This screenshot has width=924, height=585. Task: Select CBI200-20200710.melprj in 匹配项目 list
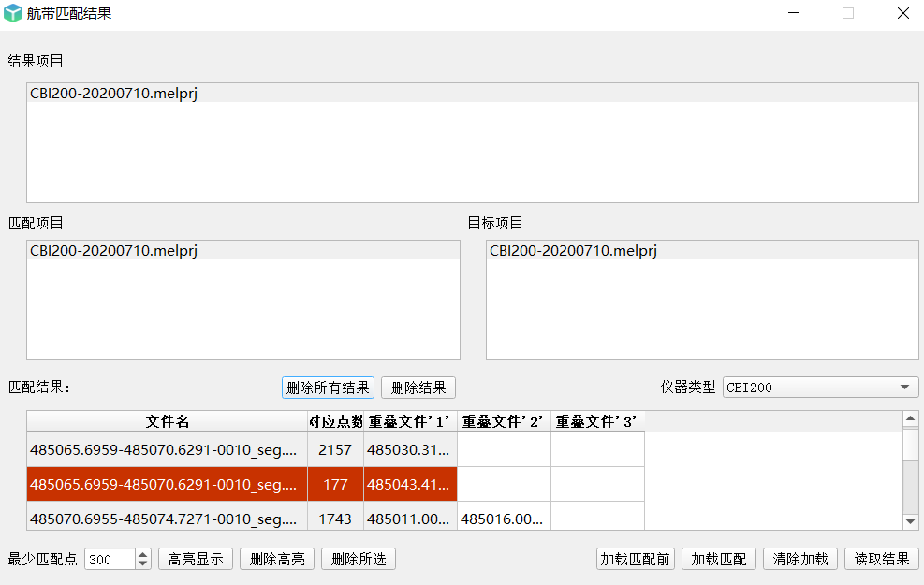242,250
